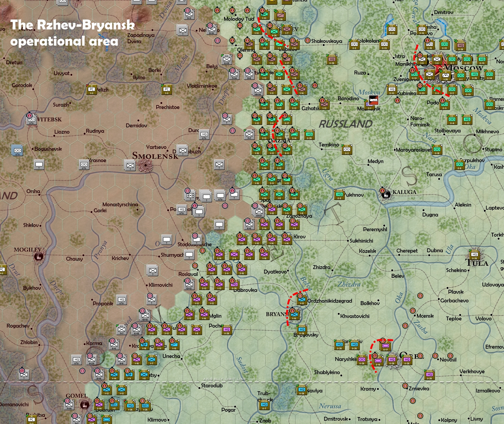The image size is (504, 424).
Task: Click the 'Chausy' town label
Action: [74, 259]
